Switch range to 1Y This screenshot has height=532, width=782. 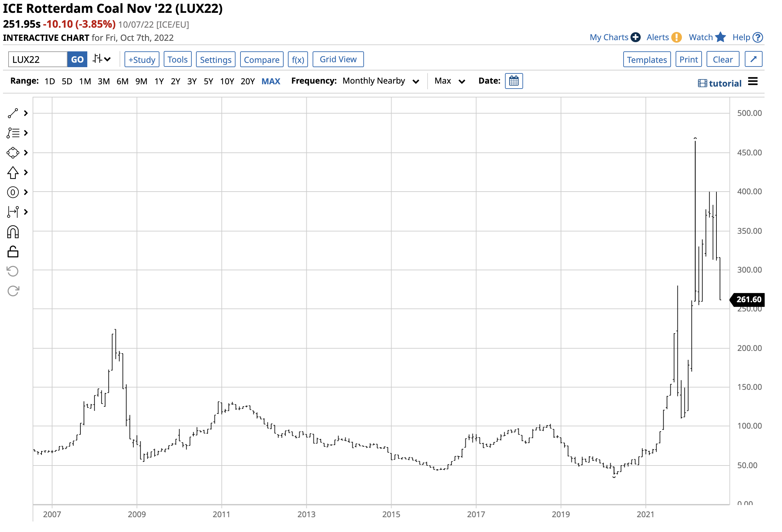point(159,81)
